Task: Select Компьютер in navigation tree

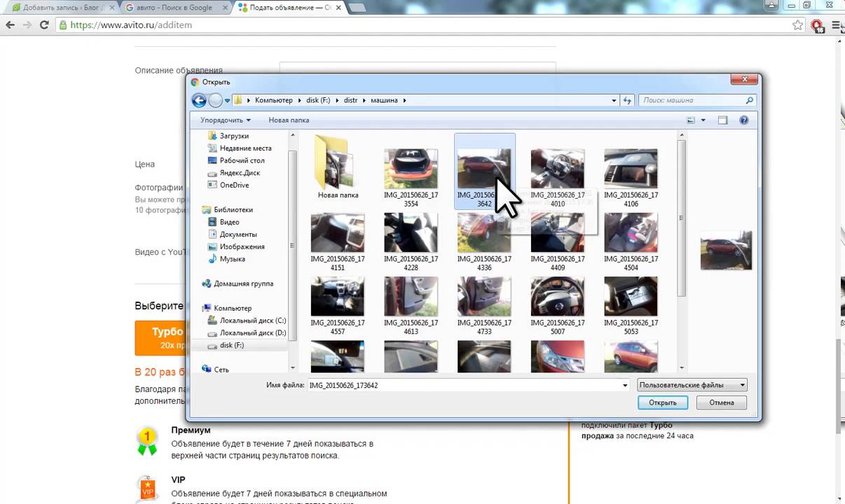Action: click(x=233, y=308)
